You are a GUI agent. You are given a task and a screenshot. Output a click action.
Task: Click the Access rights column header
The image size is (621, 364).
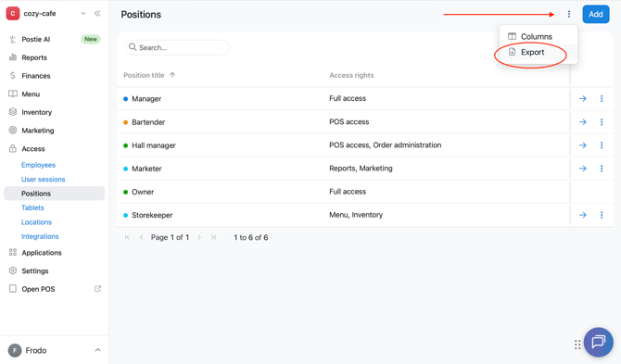[351, 75]
